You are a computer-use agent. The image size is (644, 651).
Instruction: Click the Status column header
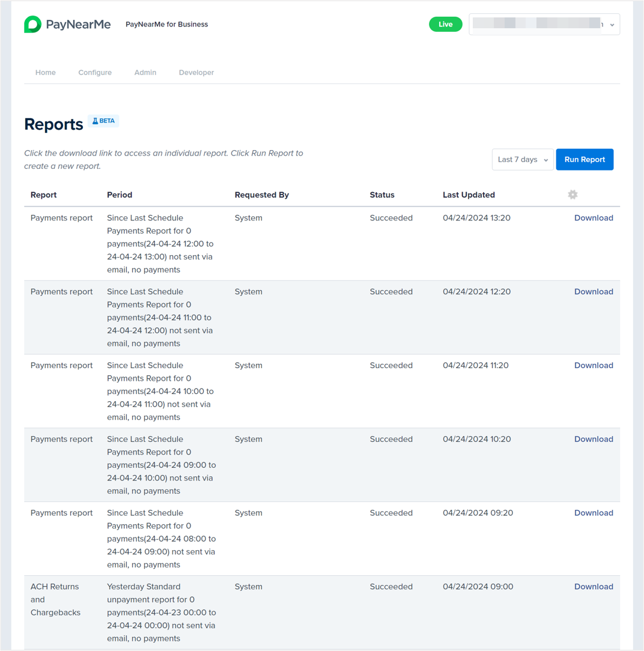[x=382, y=195]
